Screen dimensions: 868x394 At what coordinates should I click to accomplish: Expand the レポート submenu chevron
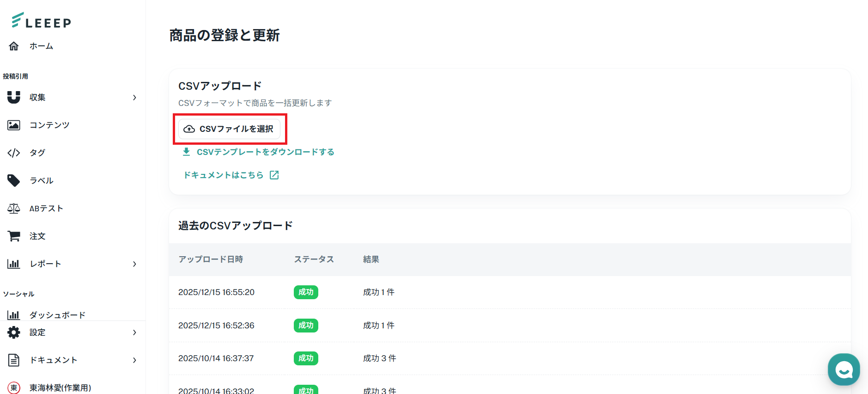tap(134, 264)
